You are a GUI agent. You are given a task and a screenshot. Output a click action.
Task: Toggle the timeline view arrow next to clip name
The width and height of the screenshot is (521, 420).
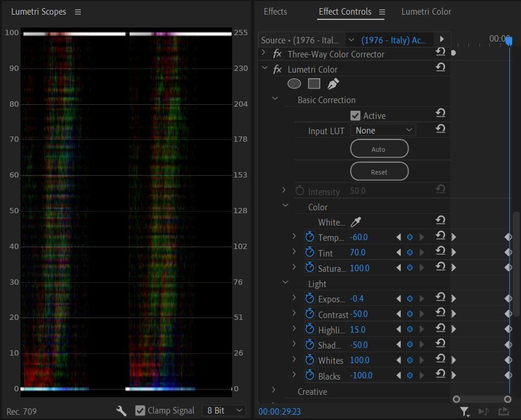pyautogui.click(x=441, y=39)
